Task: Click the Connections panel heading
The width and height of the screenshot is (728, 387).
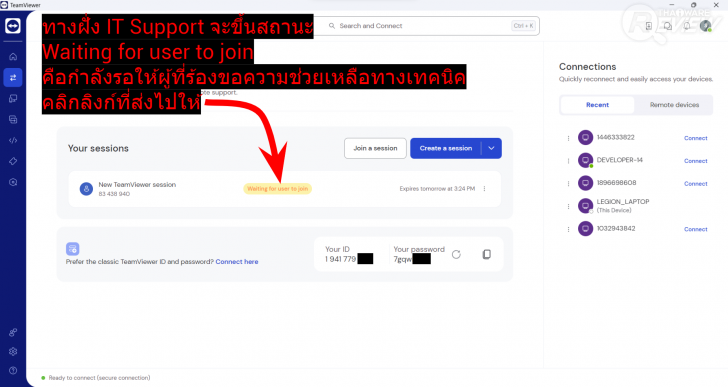Action: point(587,67)
